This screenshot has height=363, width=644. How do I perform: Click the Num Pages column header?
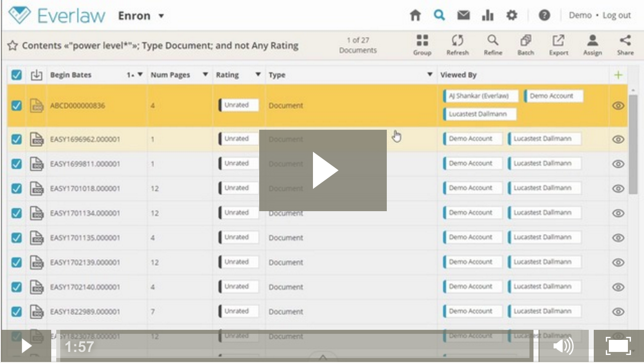[x=170, y=75]
